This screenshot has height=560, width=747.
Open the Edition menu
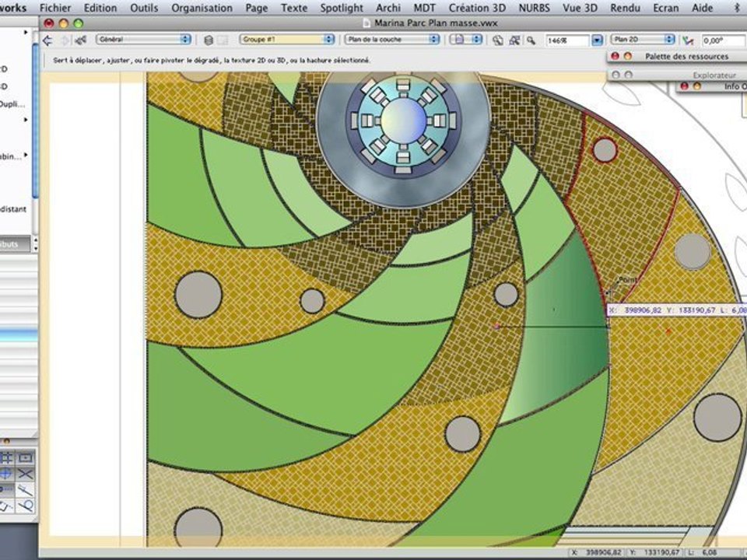pyautogui.click(x=100, y=8)
